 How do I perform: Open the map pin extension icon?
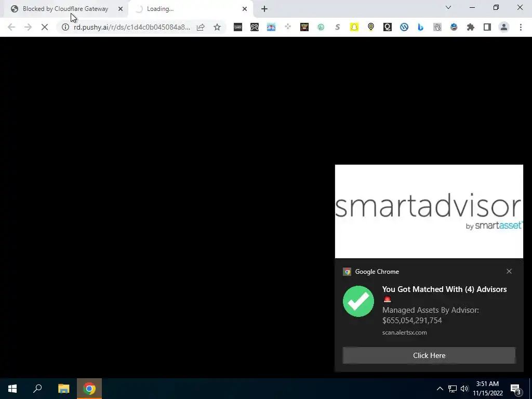click(371, 27)
